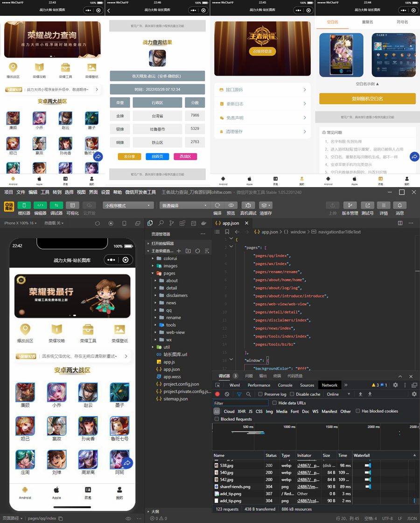Screen dimensions: 420x523
Task: Clear network log with the block icon
Action: point(227,394)
